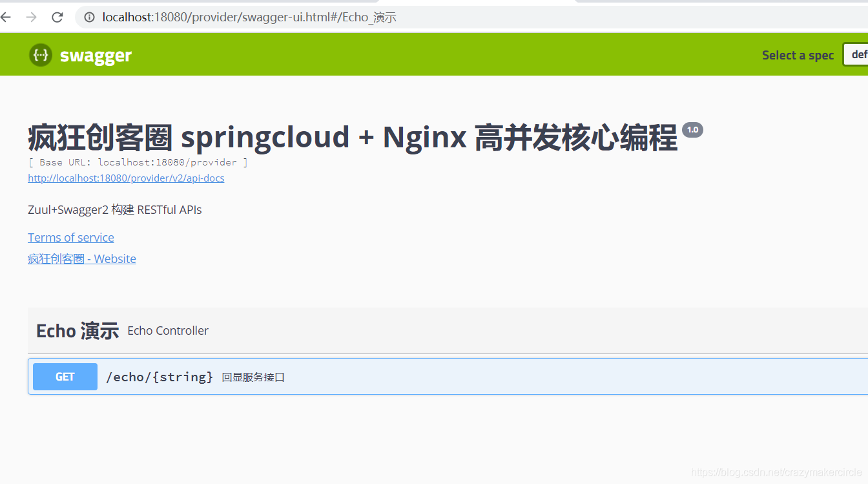This screenshot has height=484, width=868.
Task: Click the site information icon in address bar
Action: pyautogui.click(x=88, y=17)
